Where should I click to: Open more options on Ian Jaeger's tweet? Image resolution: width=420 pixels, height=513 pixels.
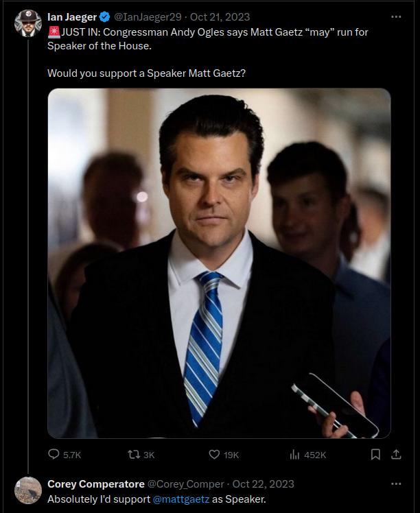tap(396, 16)
